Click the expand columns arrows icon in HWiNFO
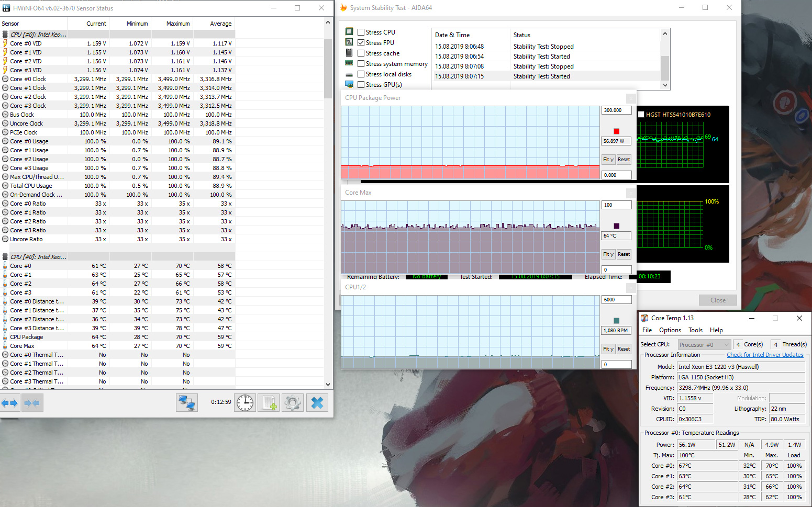 [9, 403]
